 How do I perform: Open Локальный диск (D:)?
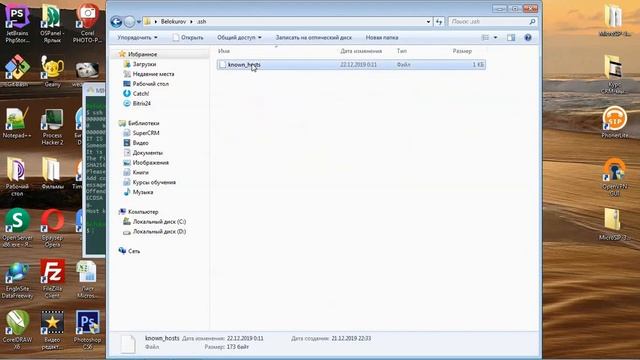(159, 231)
